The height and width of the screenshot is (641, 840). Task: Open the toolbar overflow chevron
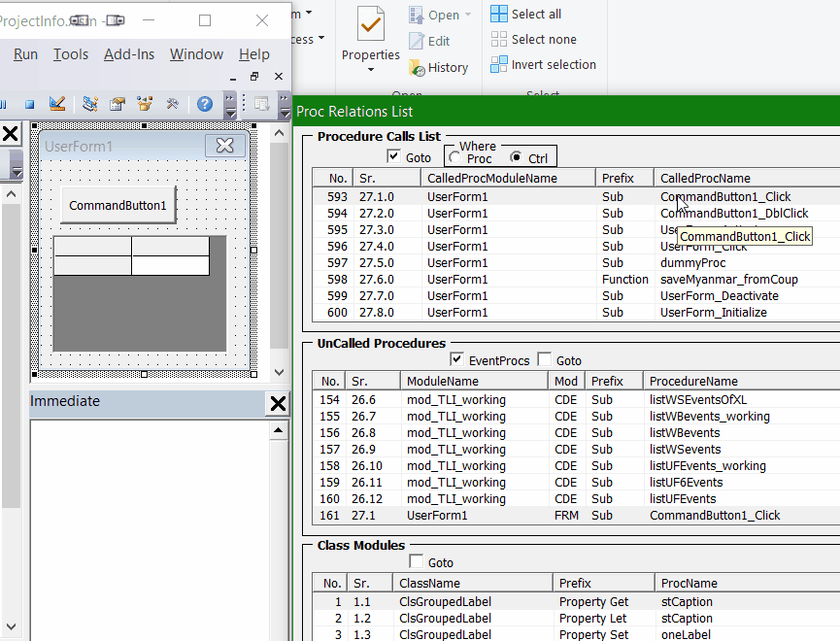(x=230, y=104)
